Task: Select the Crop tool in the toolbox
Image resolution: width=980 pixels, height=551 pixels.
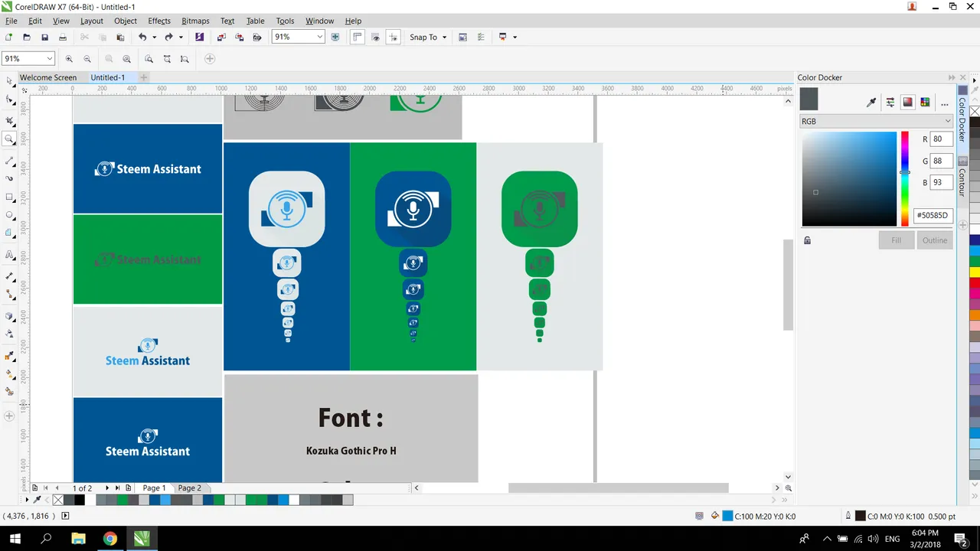Action: click(9, 121)
